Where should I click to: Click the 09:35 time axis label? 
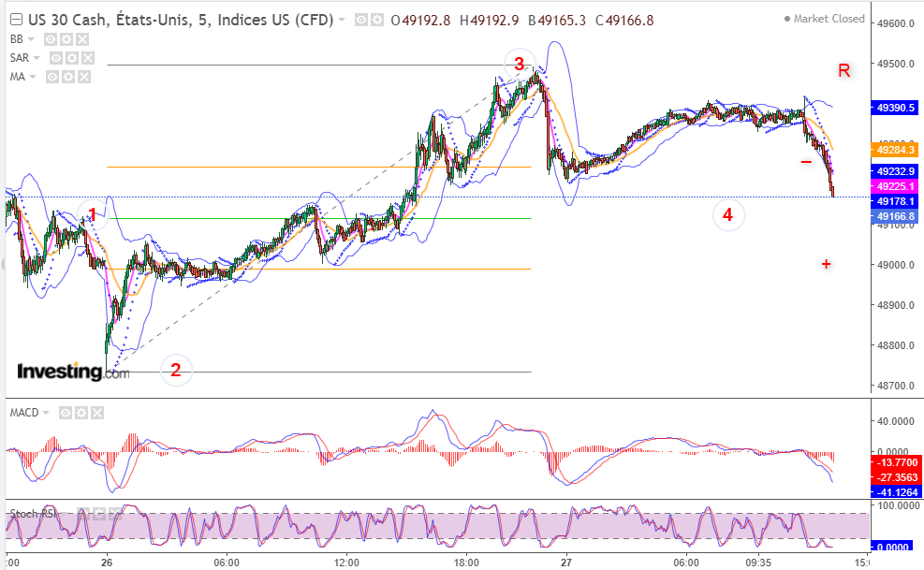pyautogui.click(x=758, y=563)
